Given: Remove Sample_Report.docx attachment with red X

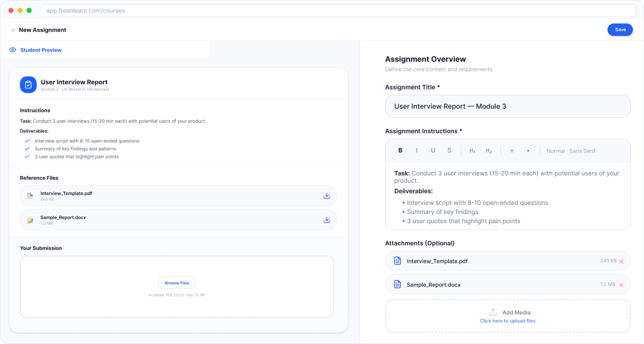Looking at the screenshot, I should click(x=621, y=285).
